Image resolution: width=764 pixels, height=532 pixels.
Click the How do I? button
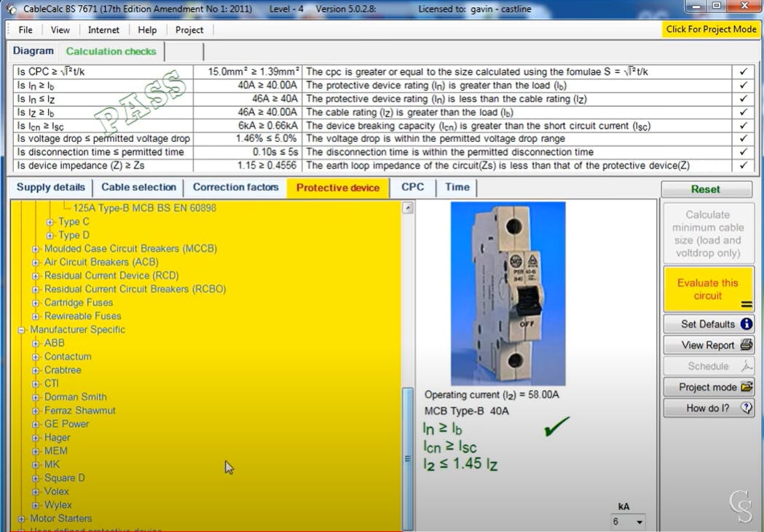pyautogui.click(x=709, y=408)
